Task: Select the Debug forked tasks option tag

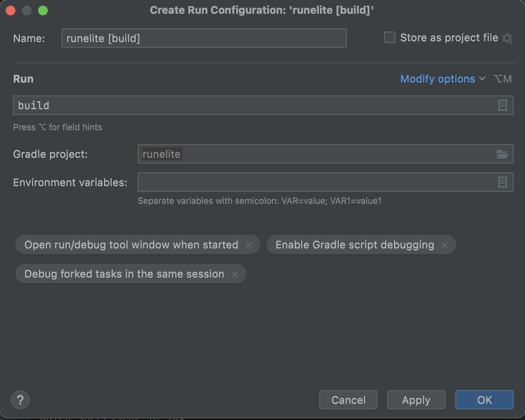Action: [124, 274]
